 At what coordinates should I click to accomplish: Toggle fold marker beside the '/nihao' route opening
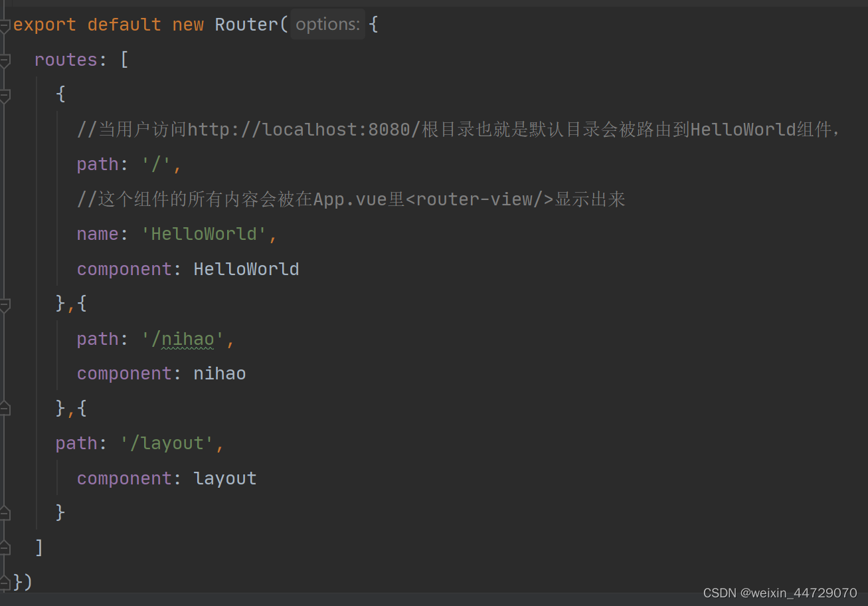pos(5,305)
